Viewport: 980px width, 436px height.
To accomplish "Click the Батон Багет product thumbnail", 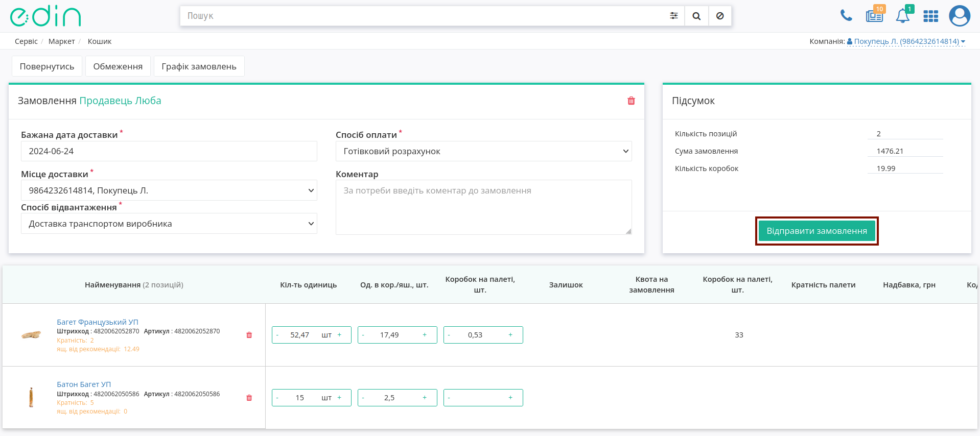I will click(x=31, y=397).
